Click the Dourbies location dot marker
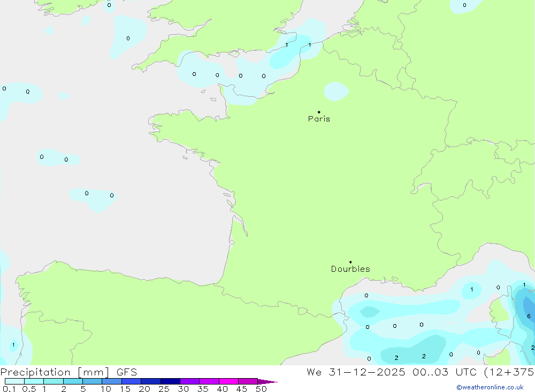The width and height of the screenshot is (535, 392). pos(350,262)
